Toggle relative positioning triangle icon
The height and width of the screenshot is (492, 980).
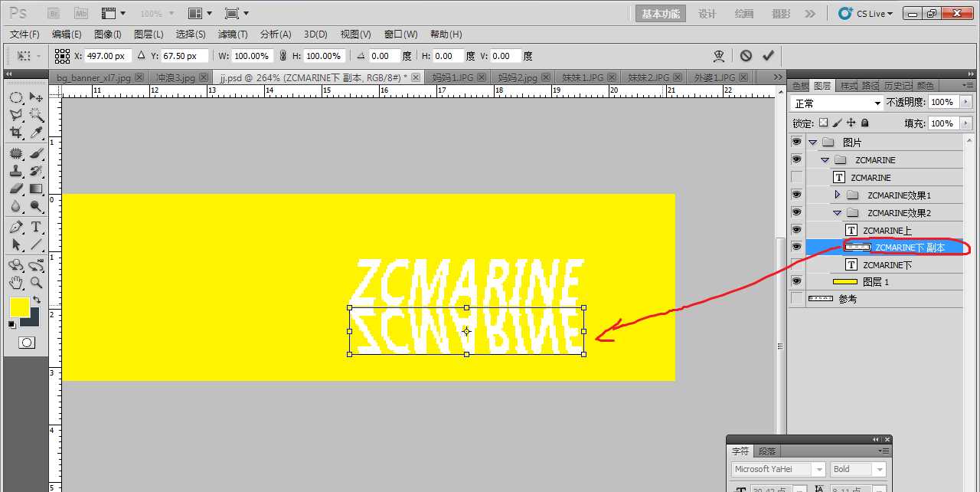(141, 56)
